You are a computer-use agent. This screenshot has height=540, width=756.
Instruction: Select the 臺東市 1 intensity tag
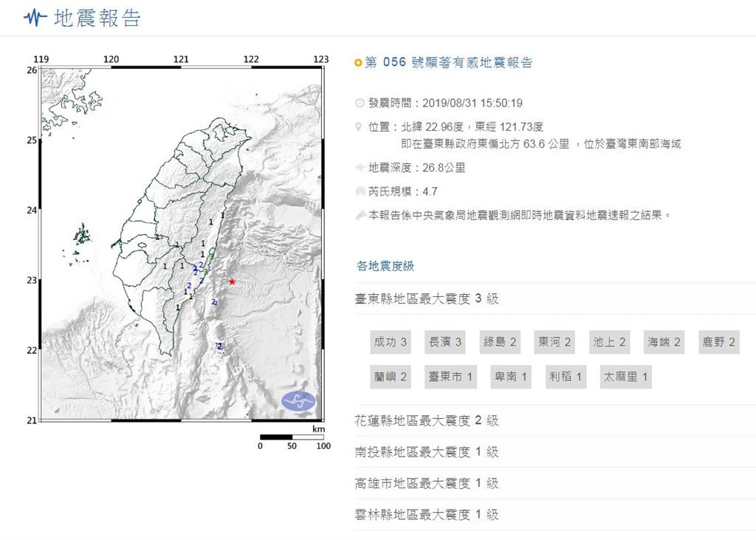(450, 377)
